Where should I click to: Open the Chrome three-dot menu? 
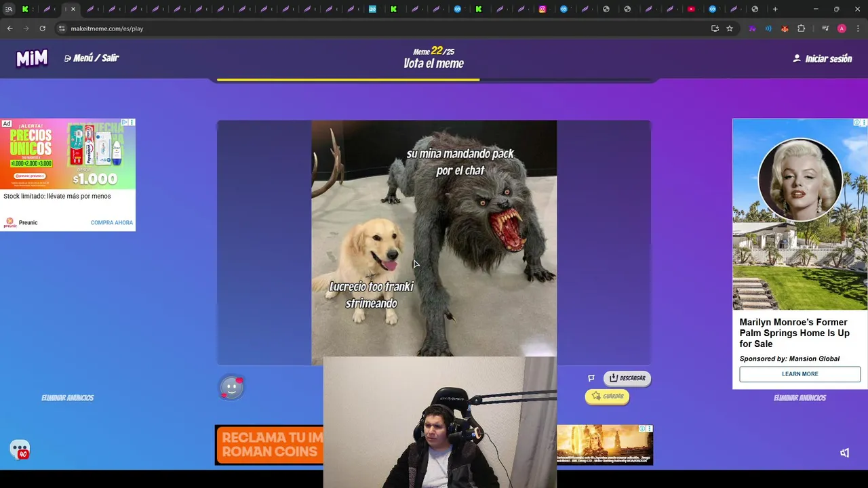(x=859, y=28)
